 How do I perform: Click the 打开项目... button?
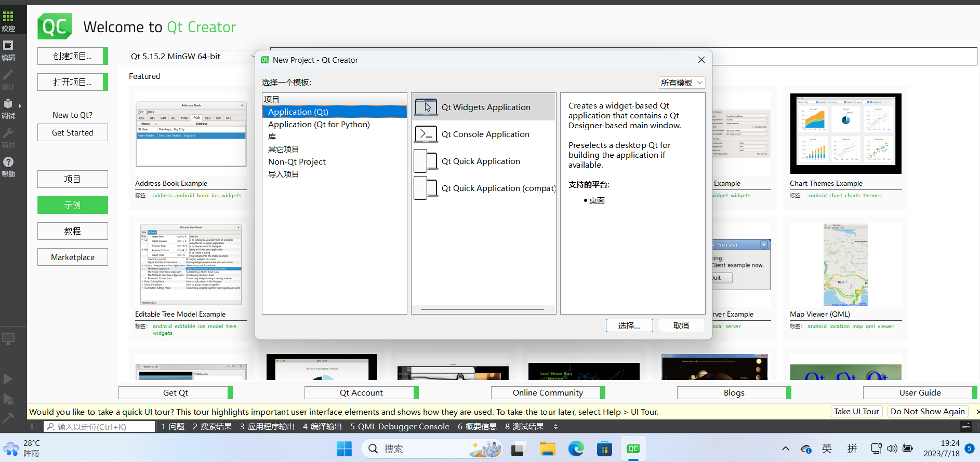73,82
